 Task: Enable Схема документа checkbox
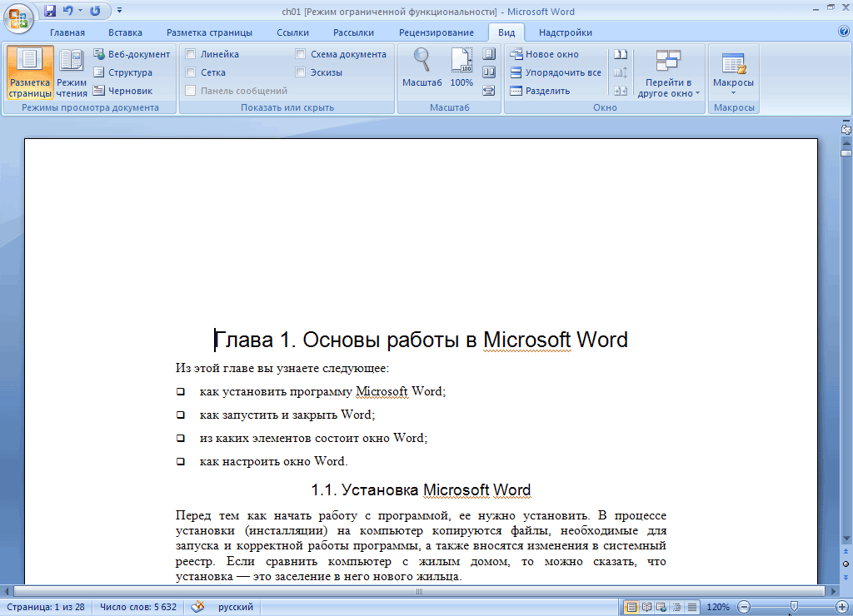point(300,54)
